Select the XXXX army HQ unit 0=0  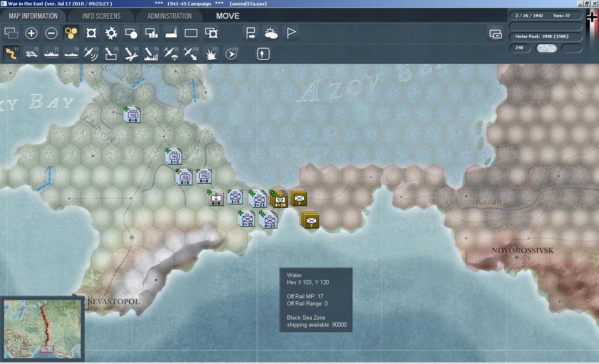pos(133,115)
